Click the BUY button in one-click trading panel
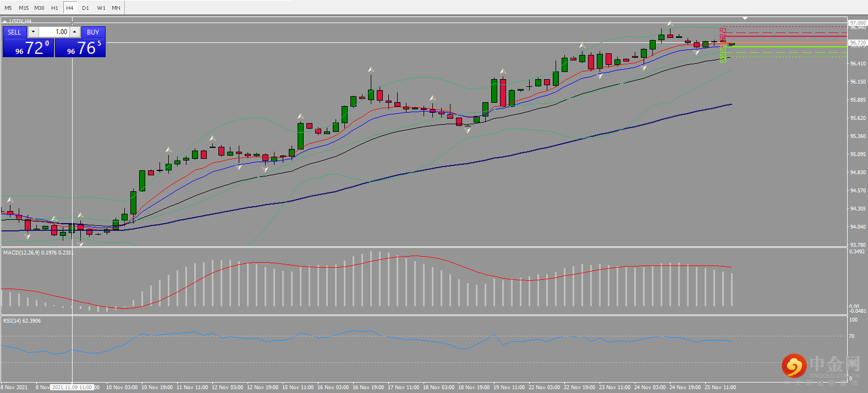Screen dimensions: 868x393 tap(93, 32)
